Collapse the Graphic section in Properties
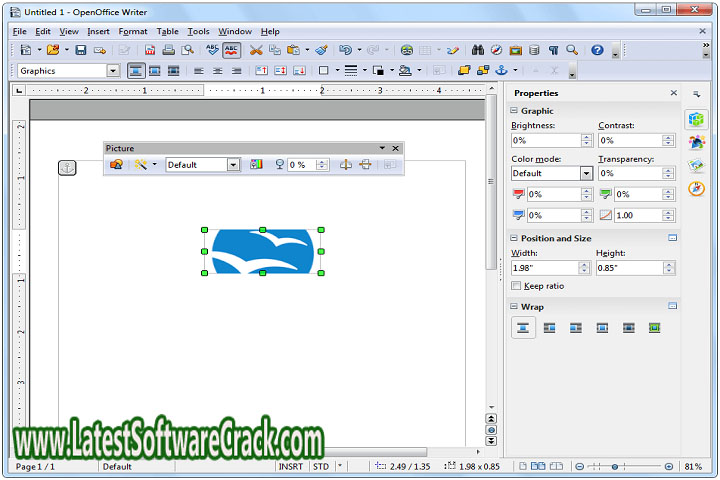Screen dimensions: 720x480 pos(514,111)
